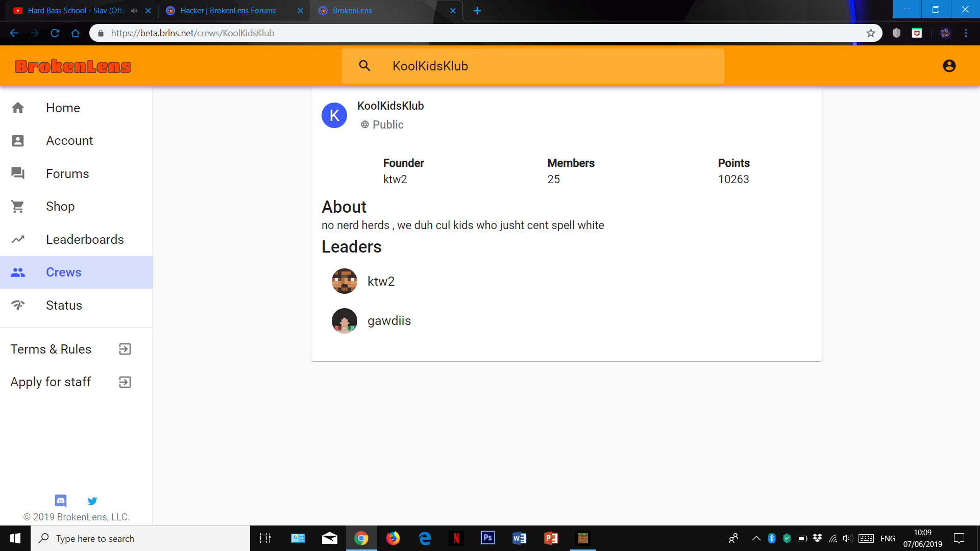Click ktw2's pixel avatar
This screenshot has height=551, width=980.
pos(345,281)
